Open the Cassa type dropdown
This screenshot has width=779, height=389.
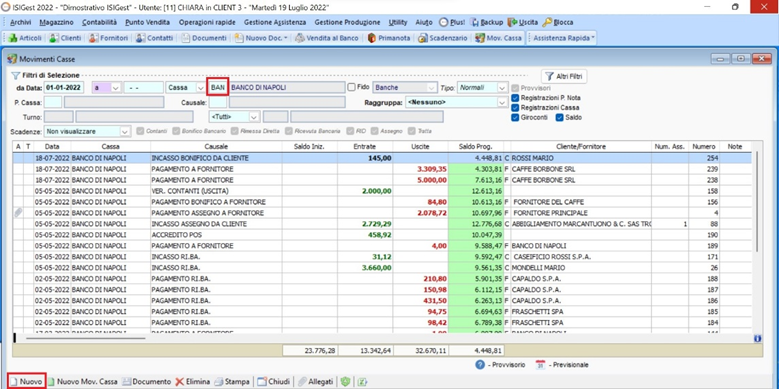pyautogui.click(x=186, y=87)
